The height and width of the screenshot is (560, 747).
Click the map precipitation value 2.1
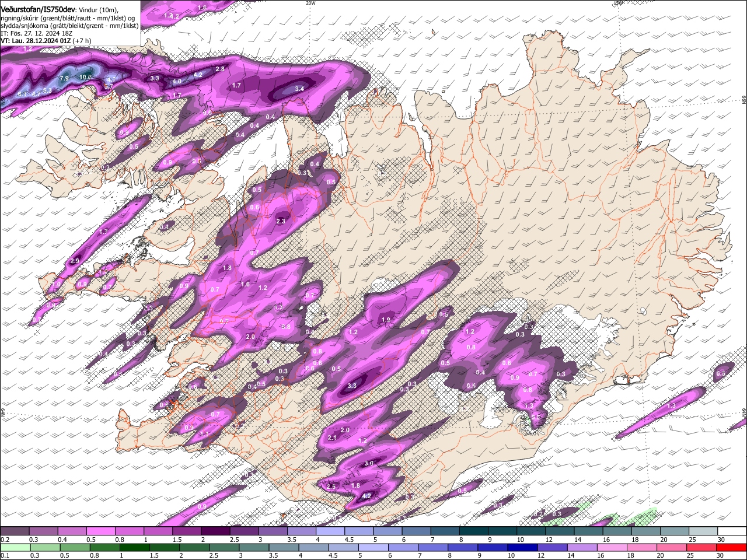(333, 437)
